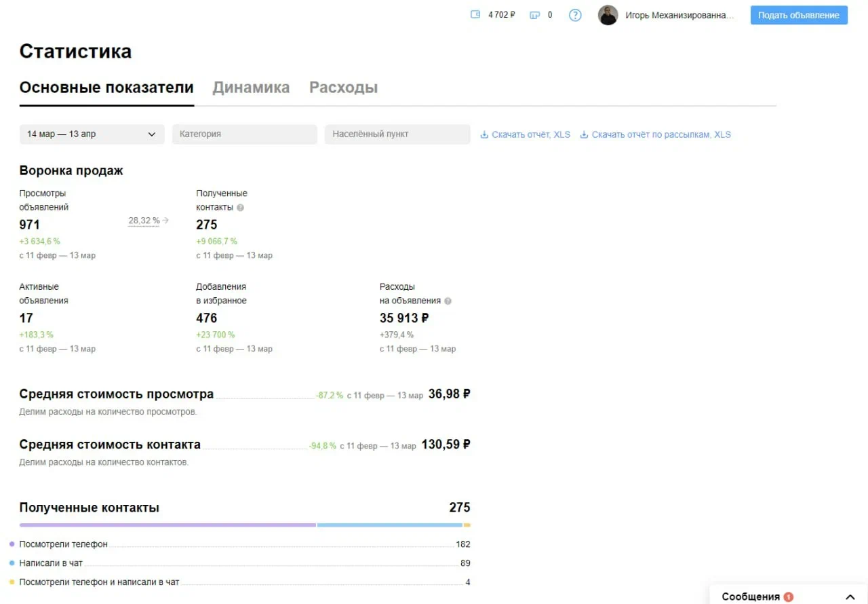Click the Посмотрели телефон row label

click(64, 544)
